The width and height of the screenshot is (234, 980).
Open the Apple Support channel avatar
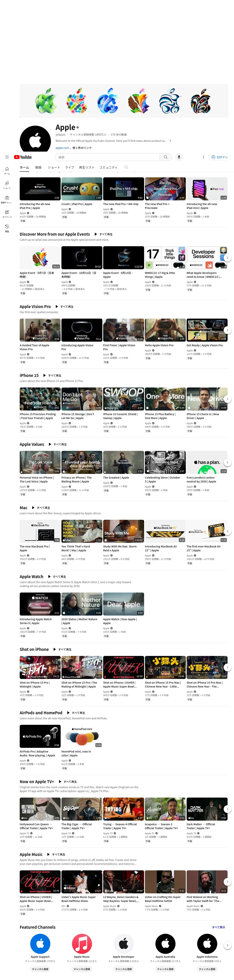(x=40, y=943)
